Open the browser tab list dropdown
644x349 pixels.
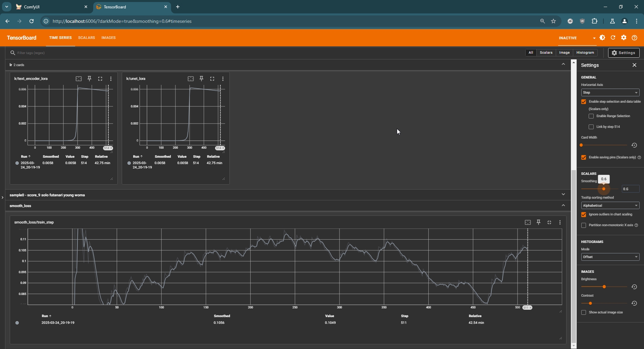click(x=6, y=7)
